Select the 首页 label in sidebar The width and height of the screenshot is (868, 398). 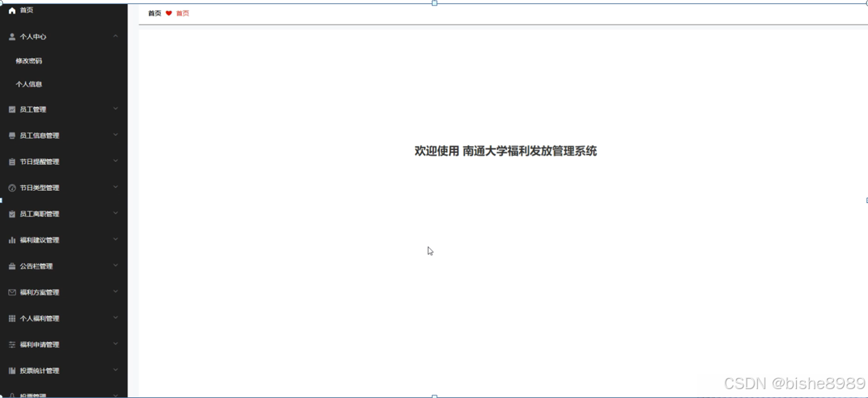[26, 10]
